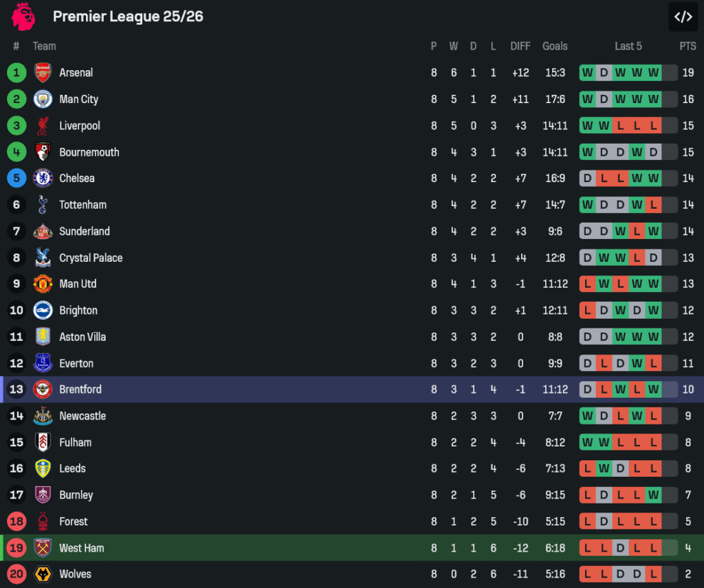Click the Liverpool club crest

(x=43, y=126)
